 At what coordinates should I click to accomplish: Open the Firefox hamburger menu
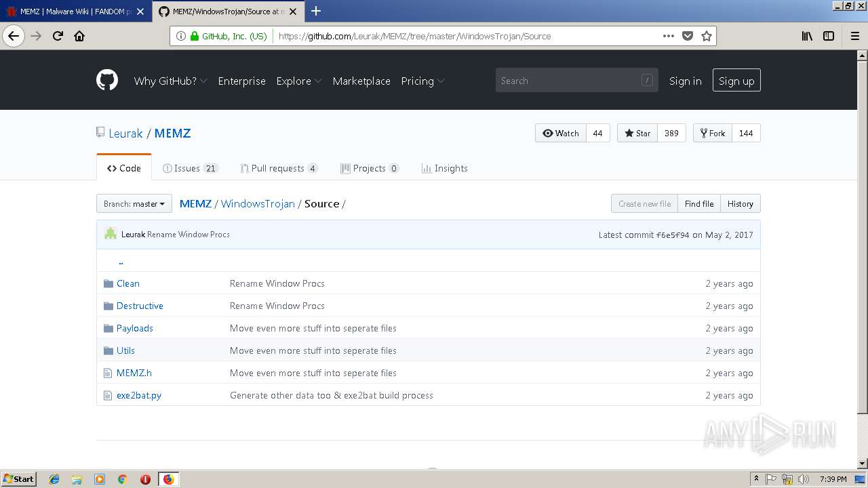tap(854, 37)
